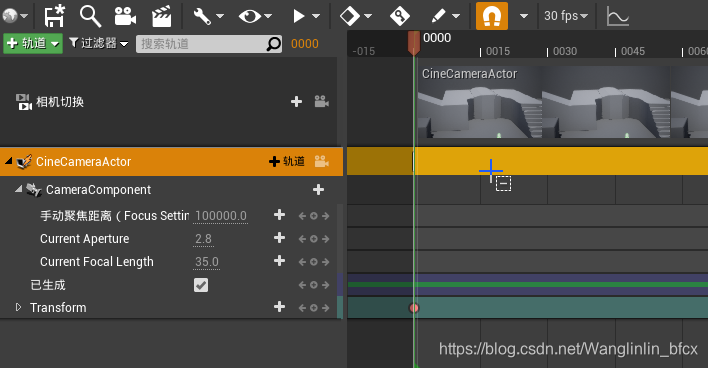Open the curve editor icon
This screenshot has width=708, height=368.
618,16
